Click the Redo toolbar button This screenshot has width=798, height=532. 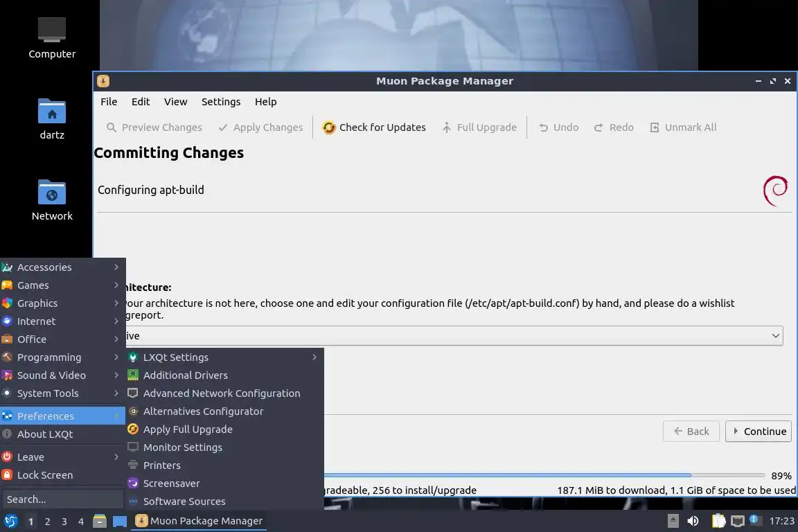coord(613,127)
